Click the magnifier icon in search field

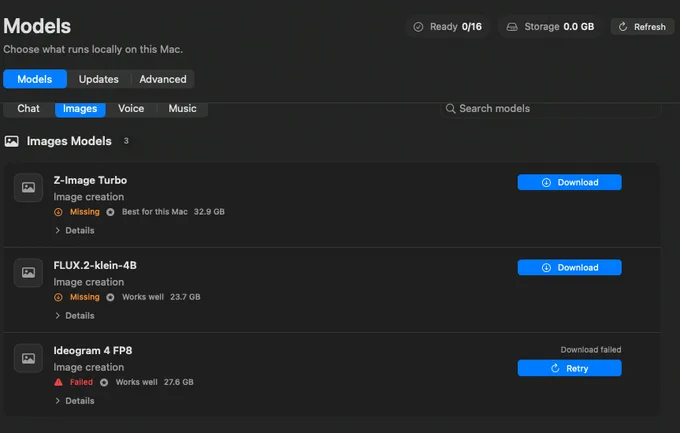tap(451, 108)
